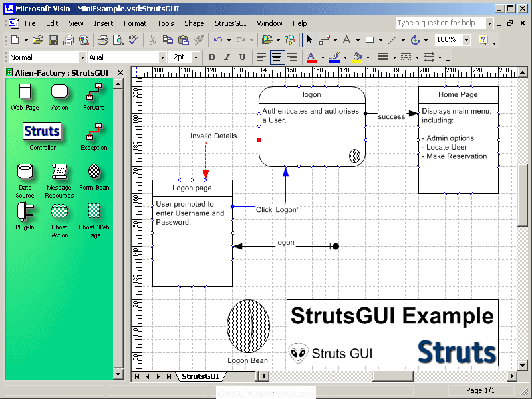Click the Microsoft Visio Help icon
The width and height of the screenshot is (532, 399).
pyautogui.click(x=483, y=40)
